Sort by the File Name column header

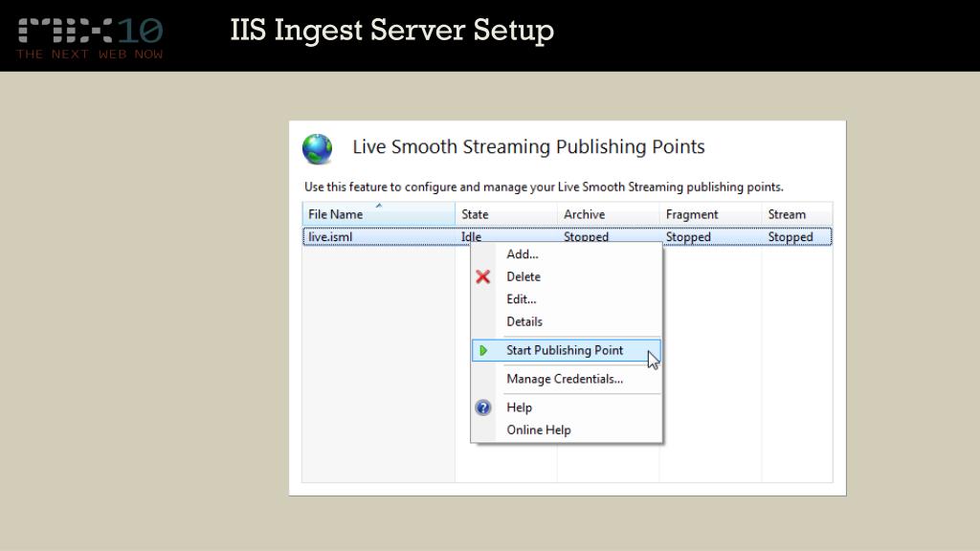379,214
